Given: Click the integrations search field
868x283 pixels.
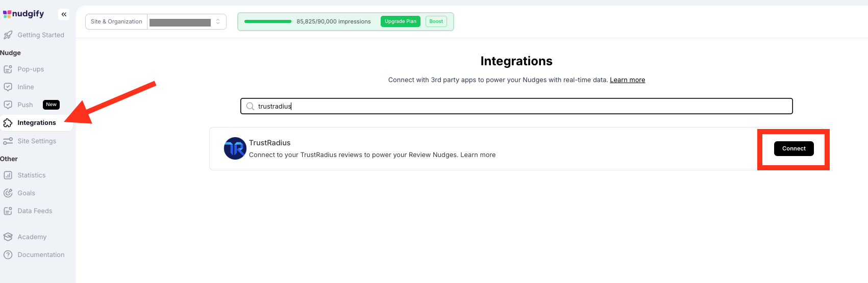Looking at the screenshot, I should tap(516, 106).
